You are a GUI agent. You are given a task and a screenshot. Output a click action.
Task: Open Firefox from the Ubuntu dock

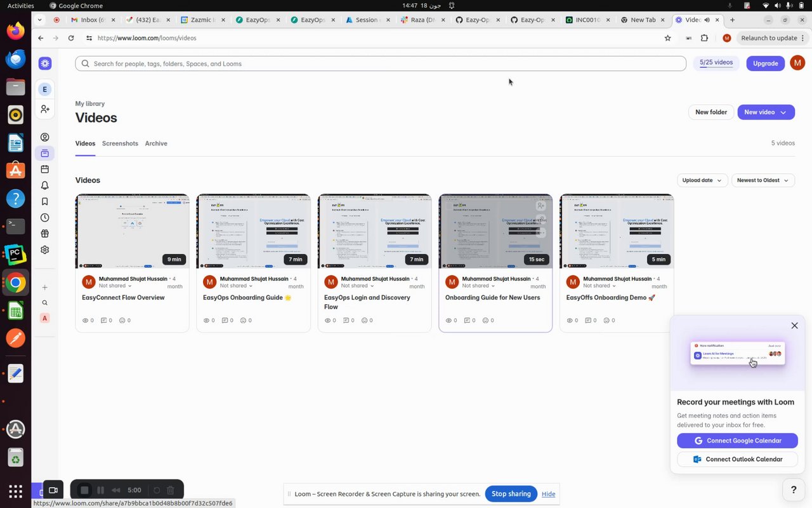point(15,30)
